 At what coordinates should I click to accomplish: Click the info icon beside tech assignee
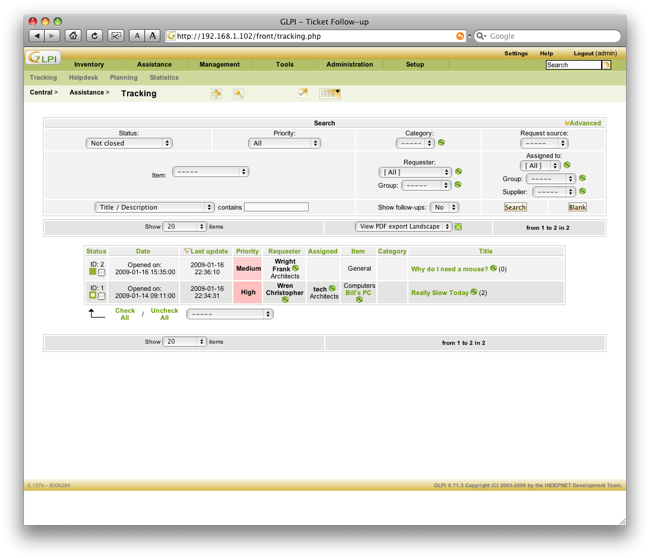pos(332,288)
